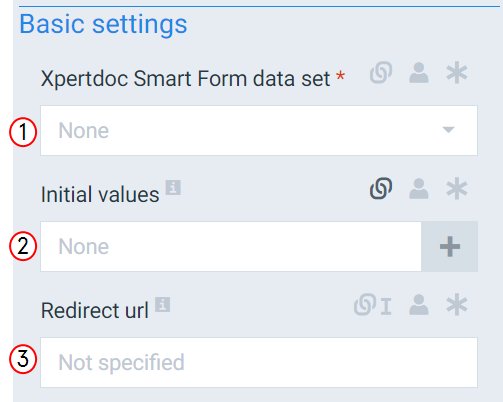Toggle asterisk required icon for Redirect url
Viewport: 503px width, 402px height.
click(457, 304)
